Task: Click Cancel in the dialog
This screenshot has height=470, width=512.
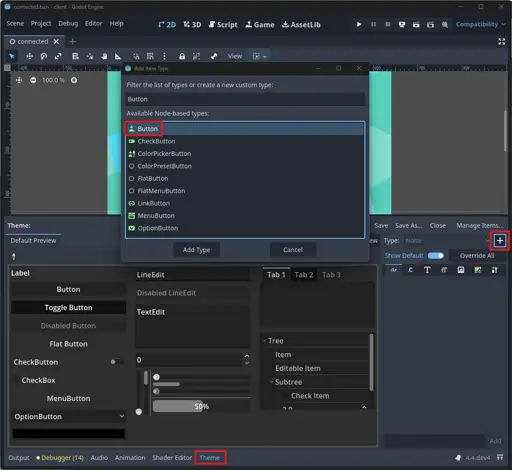Action: (x=293, y=250)
